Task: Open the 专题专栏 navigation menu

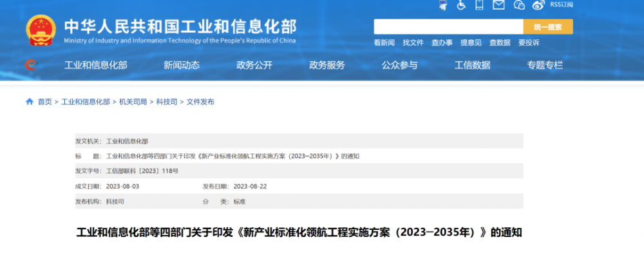Action: 545,65
